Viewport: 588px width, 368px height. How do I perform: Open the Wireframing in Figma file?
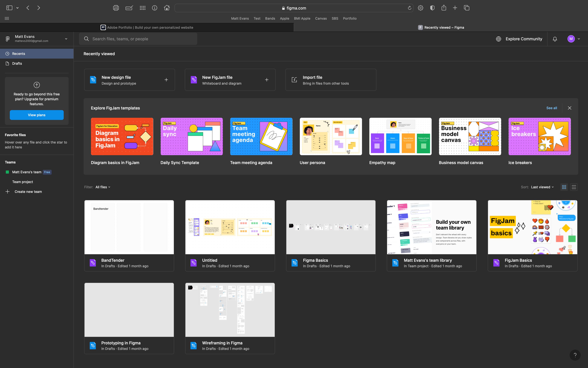(x=230, y=318)
